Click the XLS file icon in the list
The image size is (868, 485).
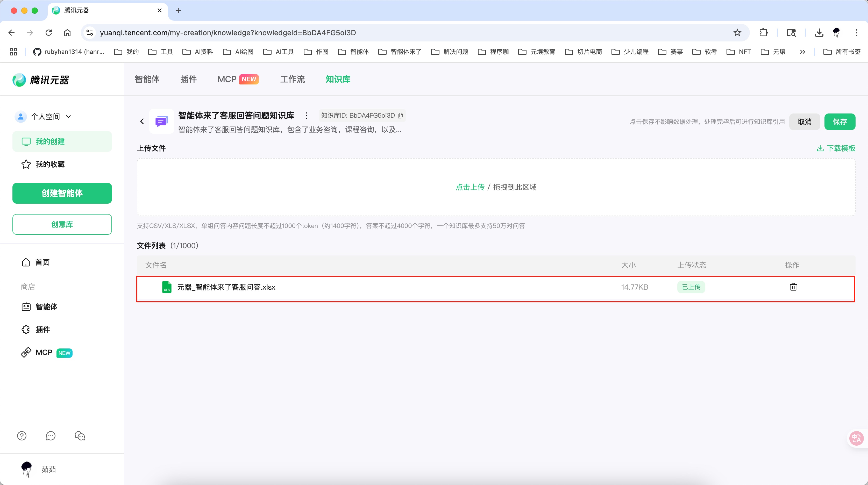pyautogui.click(x=167, y=287)
